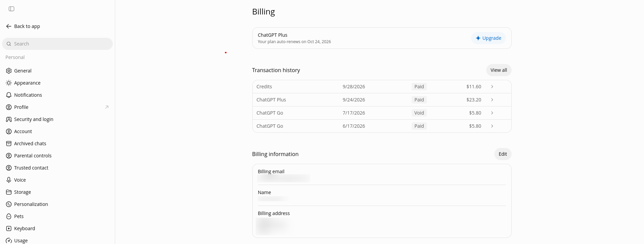Open Appearance settings
Image resolution: width=644 pixels, height=244 pixels.
pos(57,83)
